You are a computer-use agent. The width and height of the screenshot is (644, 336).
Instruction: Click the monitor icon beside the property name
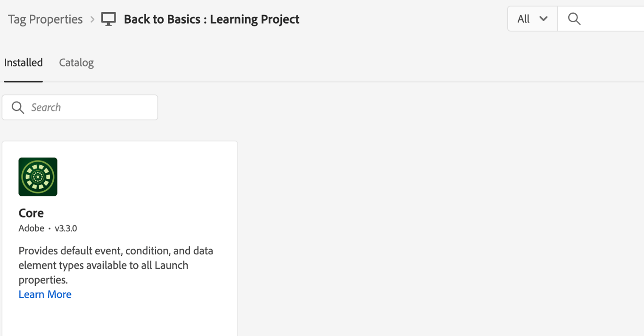108,19
